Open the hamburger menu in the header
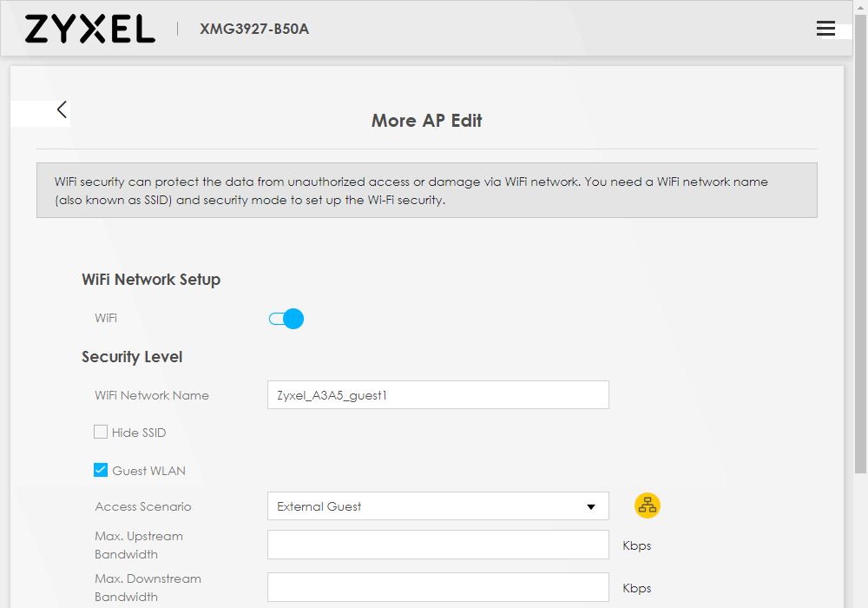 pos(825,29)
